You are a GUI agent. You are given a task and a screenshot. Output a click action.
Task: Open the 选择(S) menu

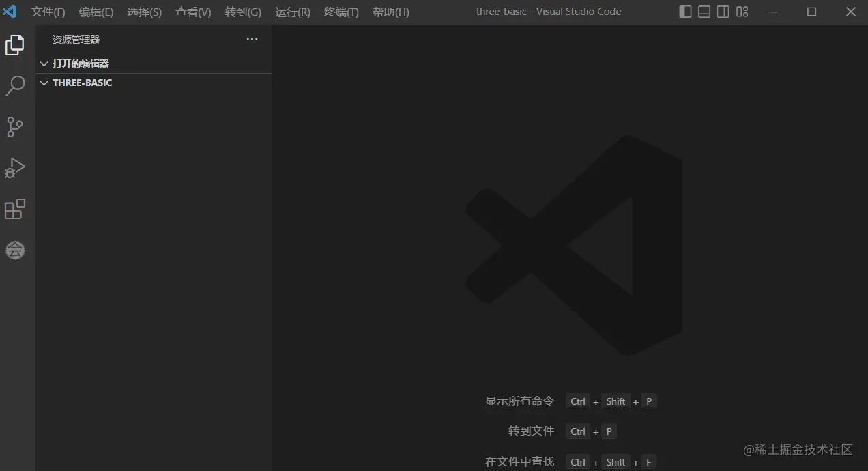click(x=145, y=12)
